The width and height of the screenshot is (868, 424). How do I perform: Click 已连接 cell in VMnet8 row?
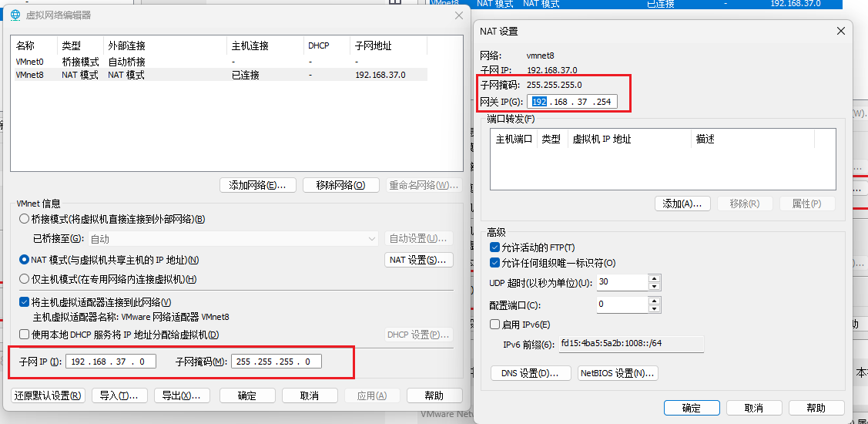(245, 75)
